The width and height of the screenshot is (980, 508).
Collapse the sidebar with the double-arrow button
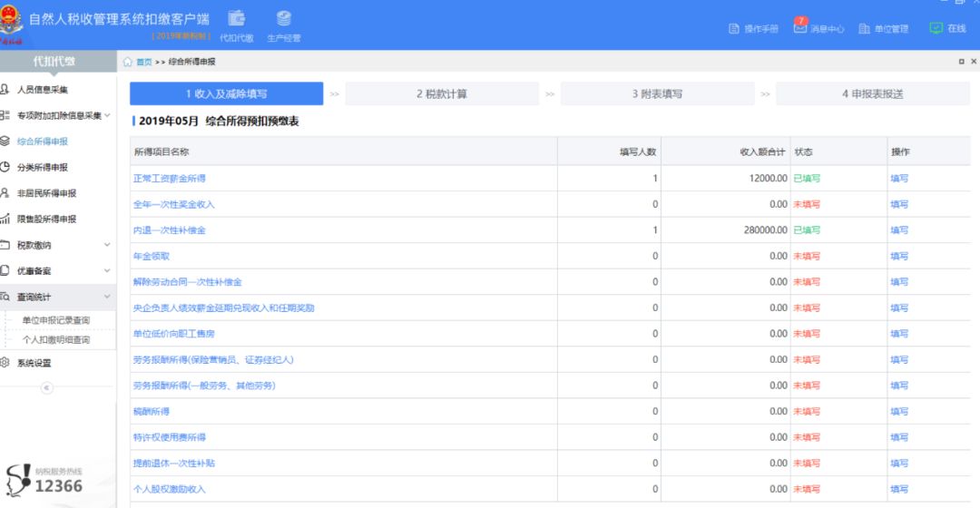coord(47,387)
